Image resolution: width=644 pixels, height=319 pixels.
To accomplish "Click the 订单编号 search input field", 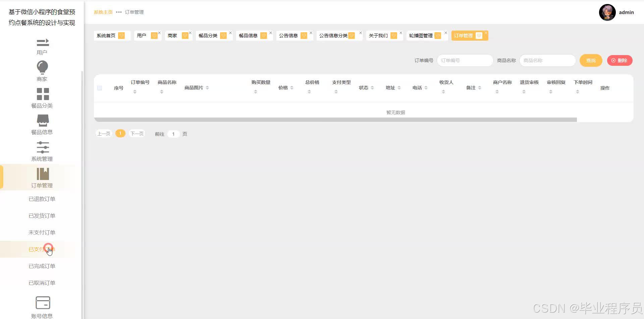I will 465,60.
